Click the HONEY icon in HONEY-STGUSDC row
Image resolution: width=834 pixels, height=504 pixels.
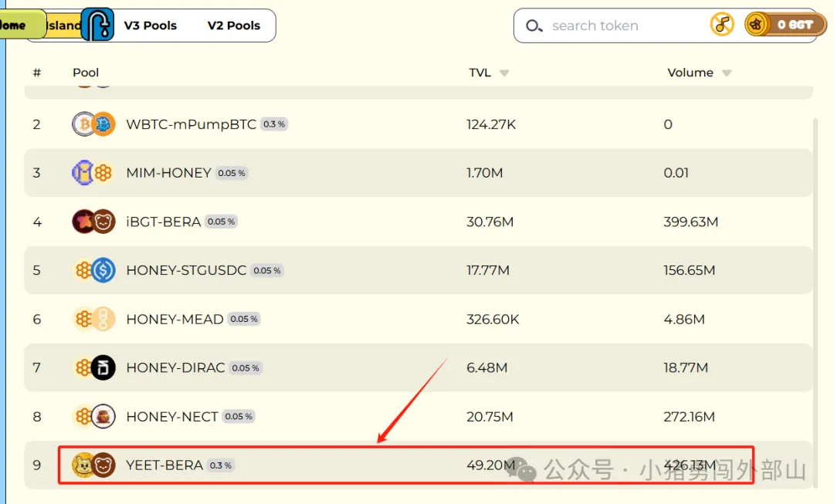83,270
